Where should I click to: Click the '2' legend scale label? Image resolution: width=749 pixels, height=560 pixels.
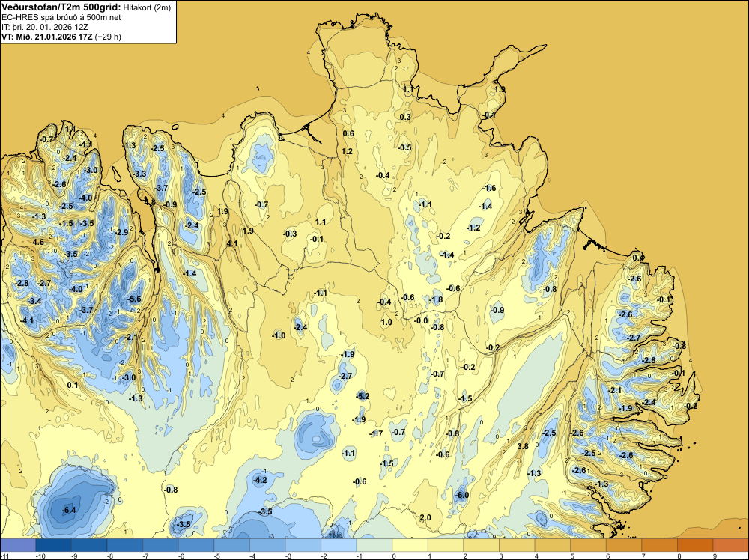point(465,556)
